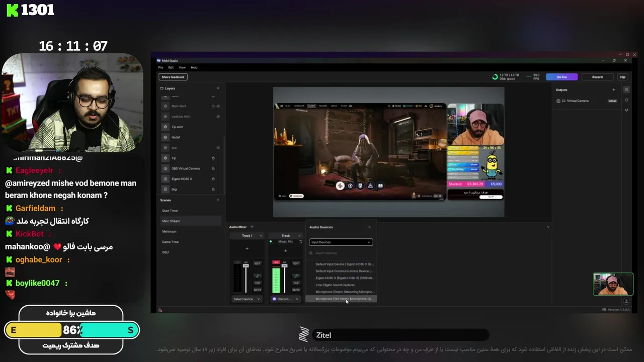Select the Mehmoon scene
Screen dimensions: 644x362
[190, 231]
